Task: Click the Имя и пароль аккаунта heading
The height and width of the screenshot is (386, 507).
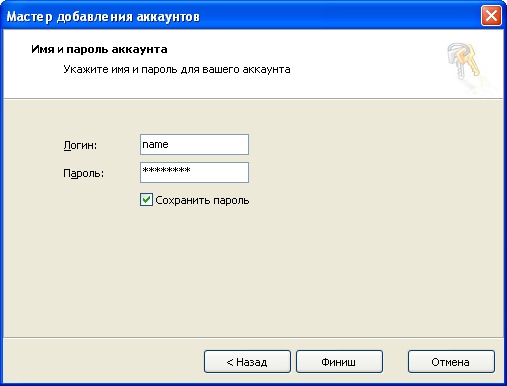Action: [99, 49]
